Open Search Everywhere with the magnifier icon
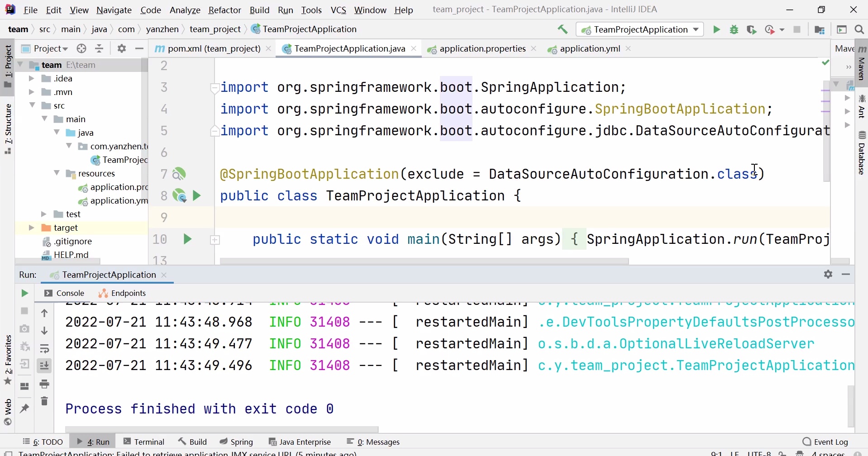Viewport: 868px width, 456px height. tap(859, 29)
